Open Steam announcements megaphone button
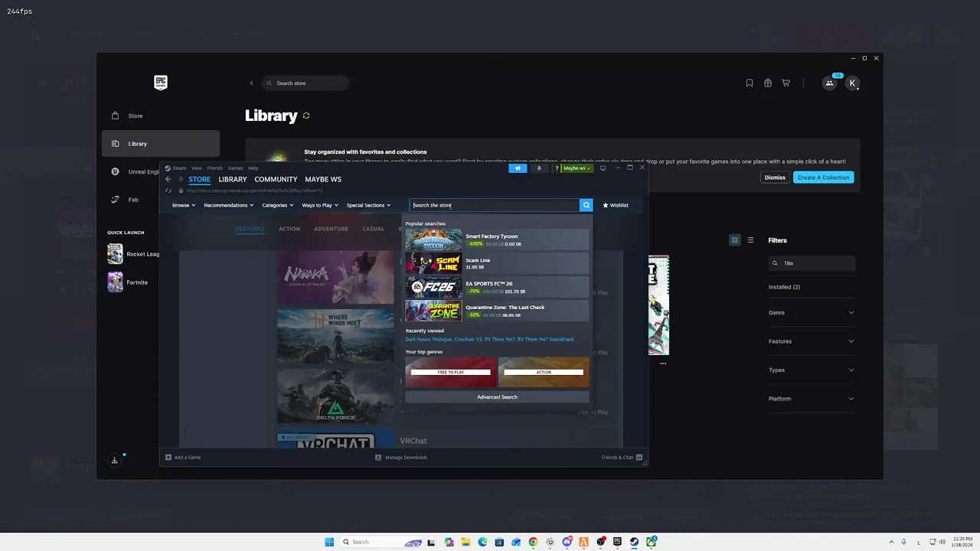Image resolution: width=980 pixels, height=551 pixels. [518, 168]
